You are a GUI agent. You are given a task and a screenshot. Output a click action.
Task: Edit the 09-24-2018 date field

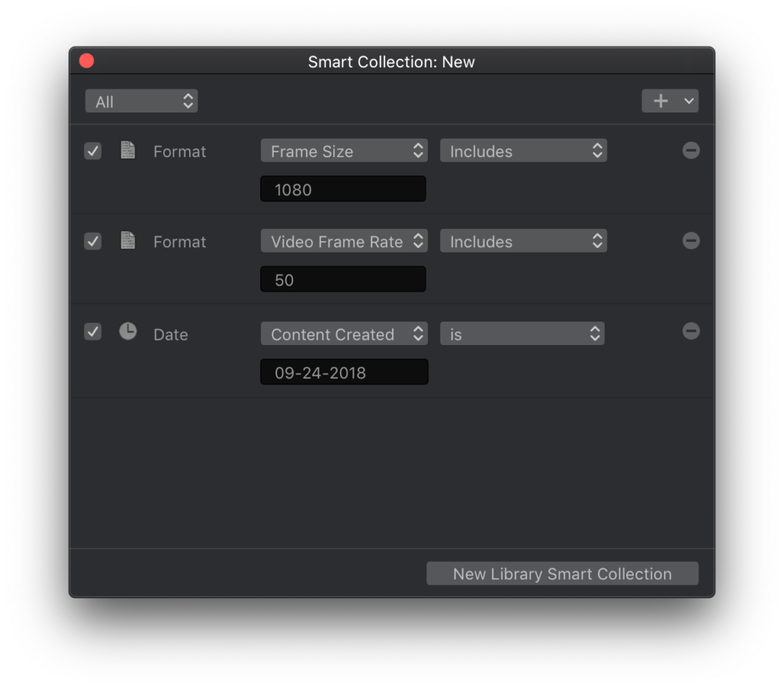344,372
